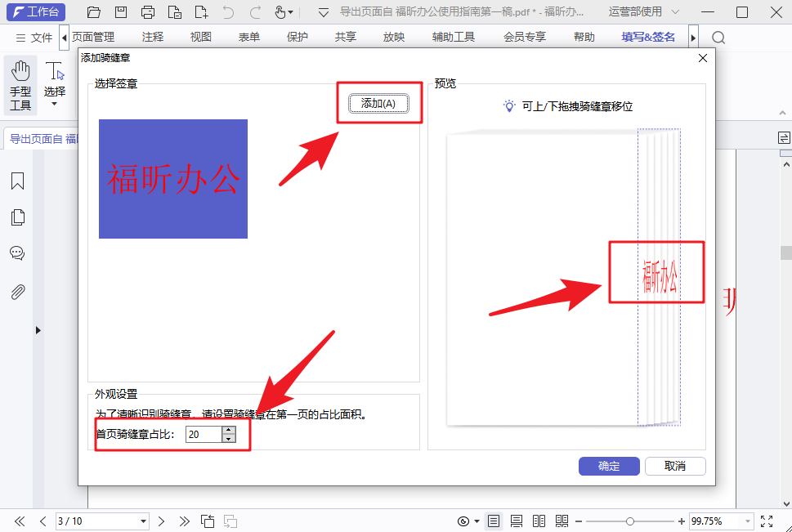Click the Print icon in the toolbar
This screenshot has width=792, height=532.
pos(147,12)
